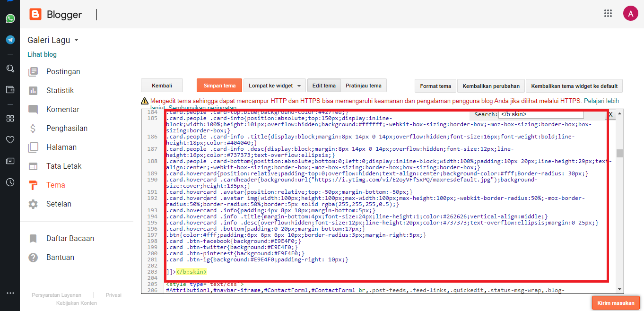The width and height of the screenshot is (644, 311).
Task: Open Daftar Bacaan reading list
Action: (x=70, y=239)
